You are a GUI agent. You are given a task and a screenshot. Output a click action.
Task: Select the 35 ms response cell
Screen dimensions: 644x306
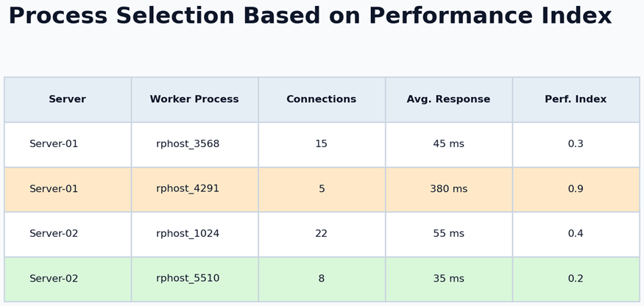[x=448, y=279]
